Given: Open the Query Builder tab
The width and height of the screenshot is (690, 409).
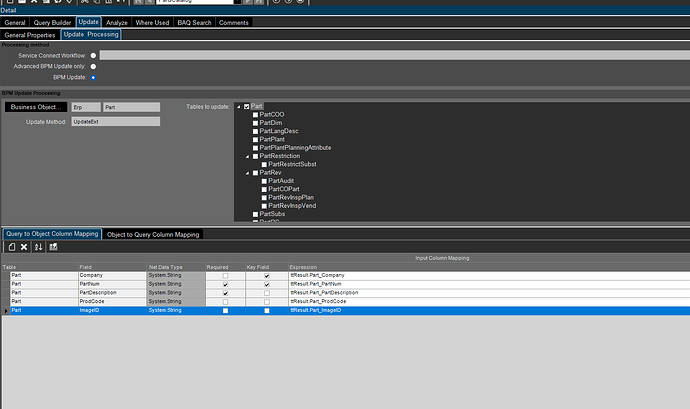Looking at the screenshot, I should (x=52, y=22).
